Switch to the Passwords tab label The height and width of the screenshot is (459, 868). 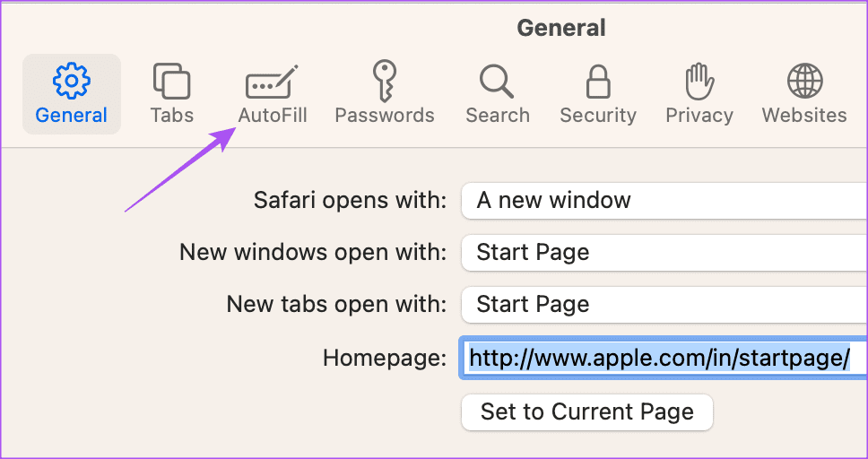385,115
